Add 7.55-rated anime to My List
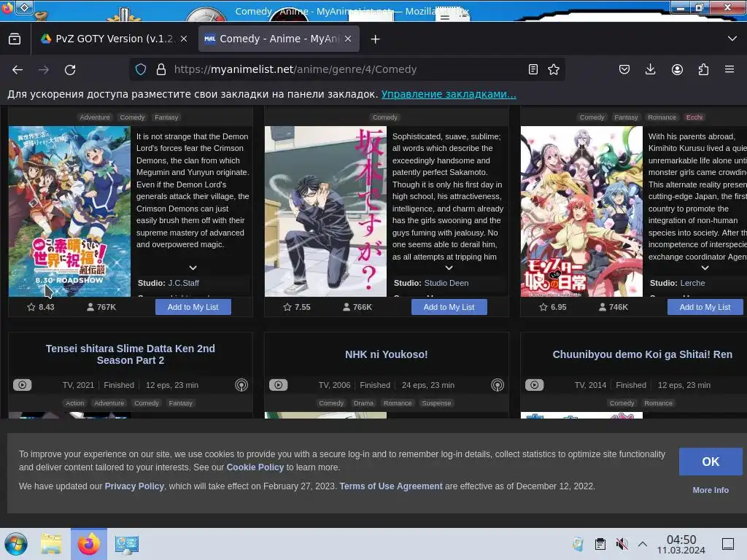747x560 pixels. pyautogui.click(x=449, y=307)
